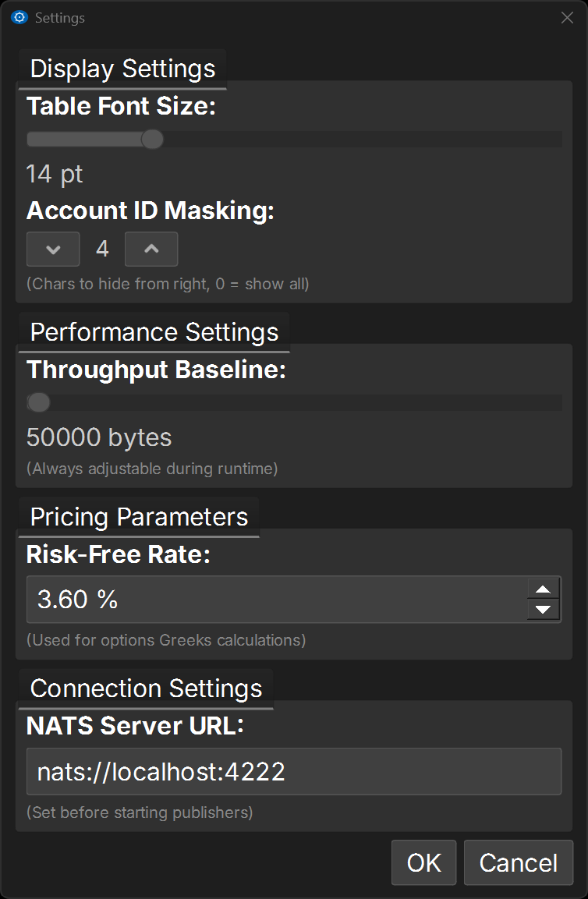Close the Settings dialog with the X
588x899 pixels.
pyautogui.click(x=567, y=18)
